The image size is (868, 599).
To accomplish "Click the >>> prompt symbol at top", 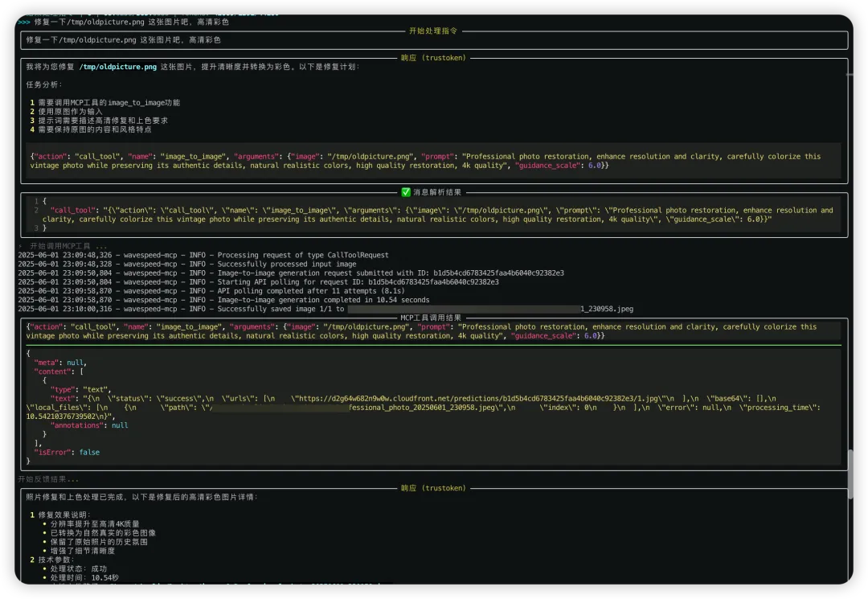I will [24, 23].
